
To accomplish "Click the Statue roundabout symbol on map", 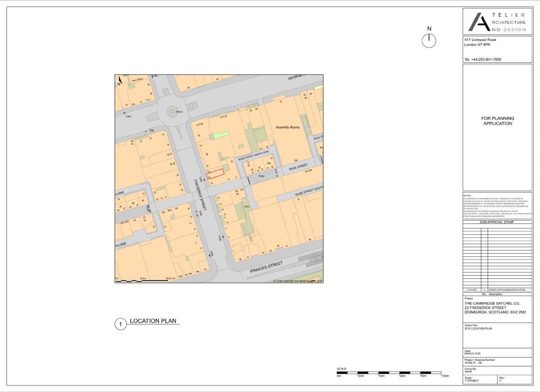I will click(172, 112).
